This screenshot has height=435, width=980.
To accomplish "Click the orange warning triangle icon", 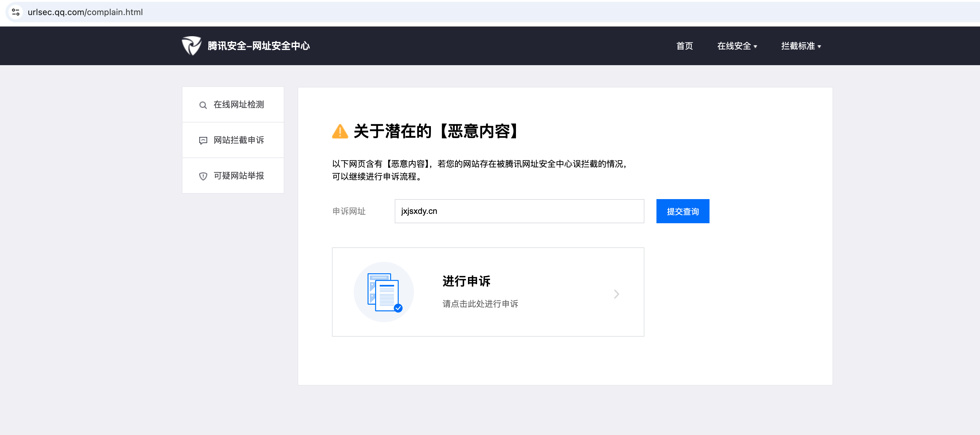I will click(340, 131).
